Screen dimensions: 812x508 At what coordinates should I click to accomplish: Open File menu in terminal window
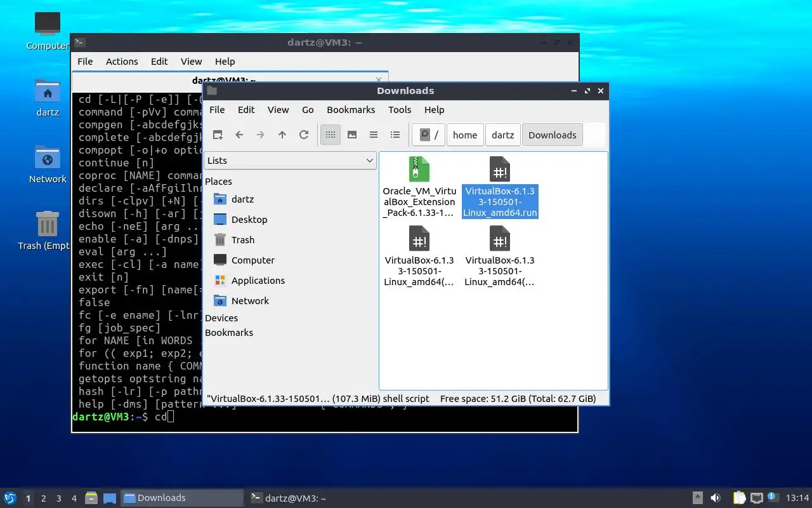point(85,61)
